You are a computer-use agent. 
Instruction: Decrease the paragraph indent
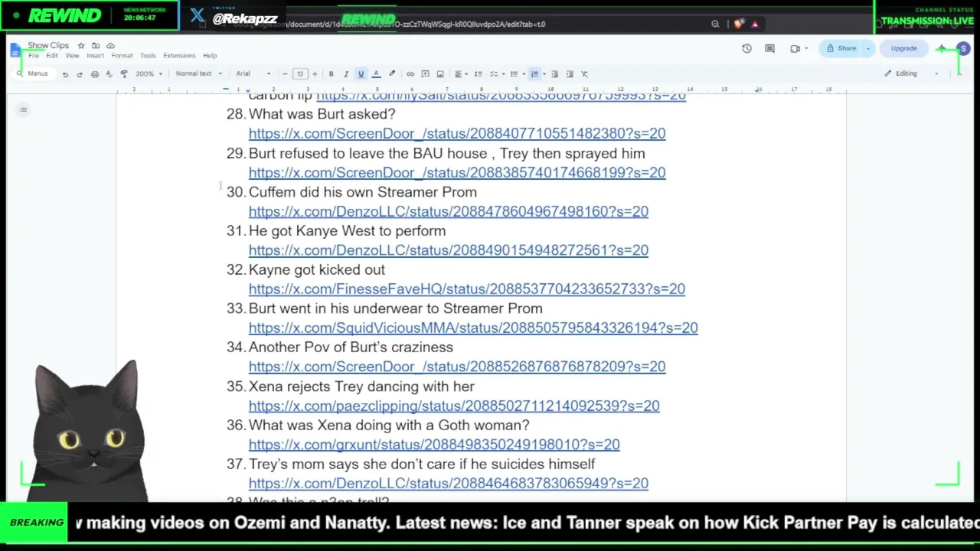pyautogui.click(x=555, y=74)
